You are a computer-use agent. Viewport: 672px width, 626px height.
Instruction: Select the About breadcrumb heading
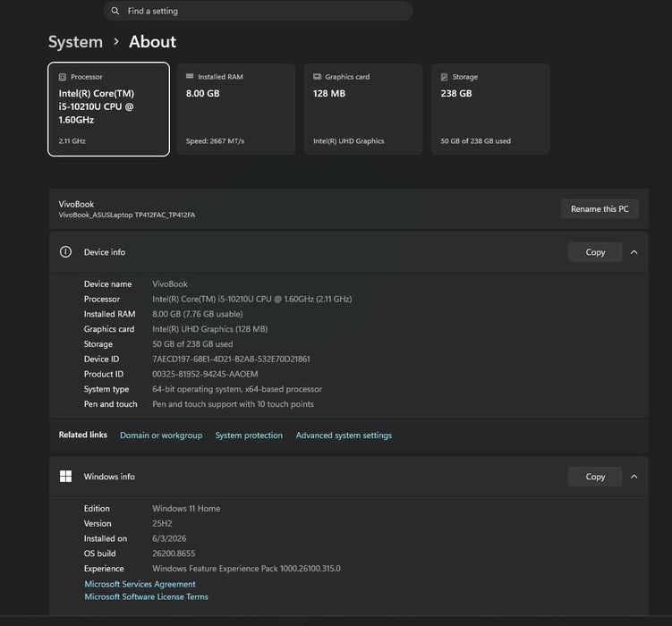pos(153,42)
